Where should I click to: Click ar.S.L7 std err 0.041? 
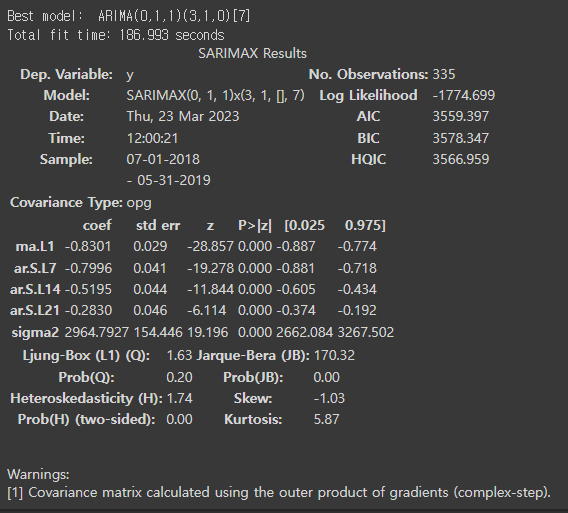(150, 268)
